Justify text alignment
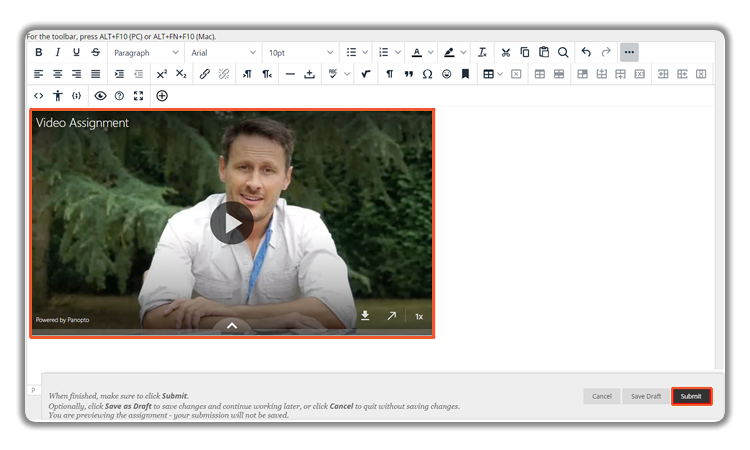The height and width of the screenshot is (450, 750). pyautogui.click(x=96, y=74)
